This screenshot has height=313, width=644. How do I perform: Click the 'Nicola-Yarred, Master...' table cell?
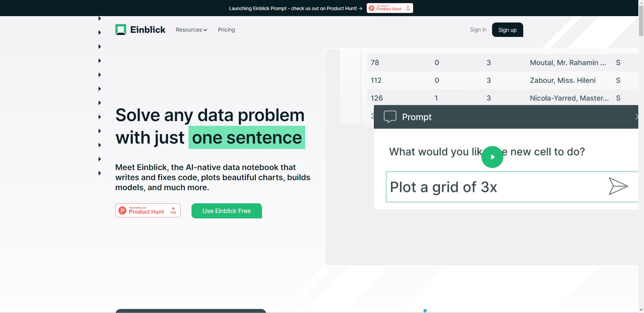point(569,98)
